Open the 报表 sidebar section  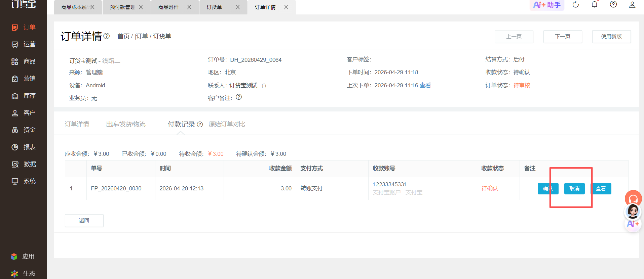pos(24,147)
